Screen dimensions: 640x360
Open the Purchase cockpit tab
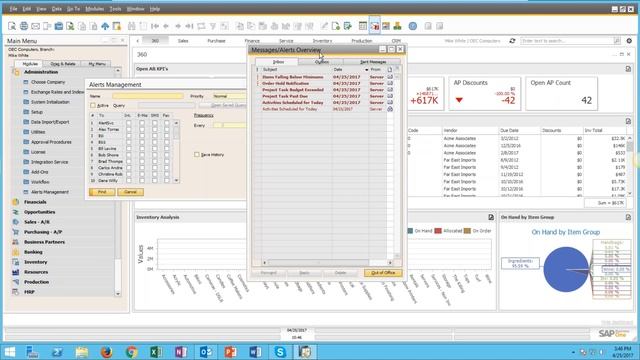point(216,41)
